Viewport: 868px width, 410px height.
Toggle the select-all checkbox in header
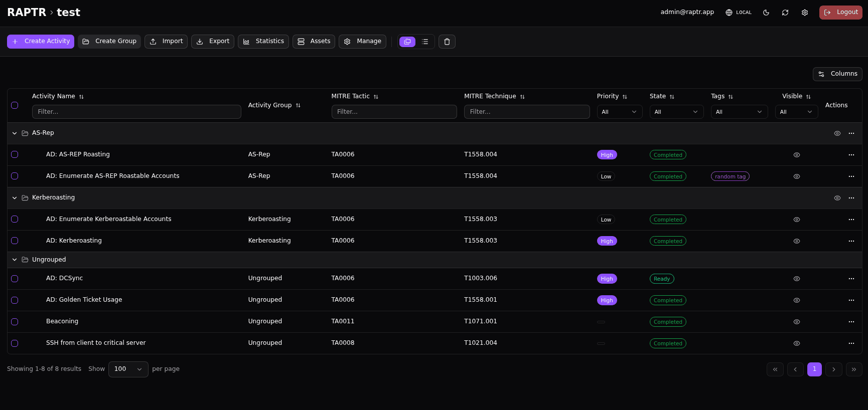point(15,105)
